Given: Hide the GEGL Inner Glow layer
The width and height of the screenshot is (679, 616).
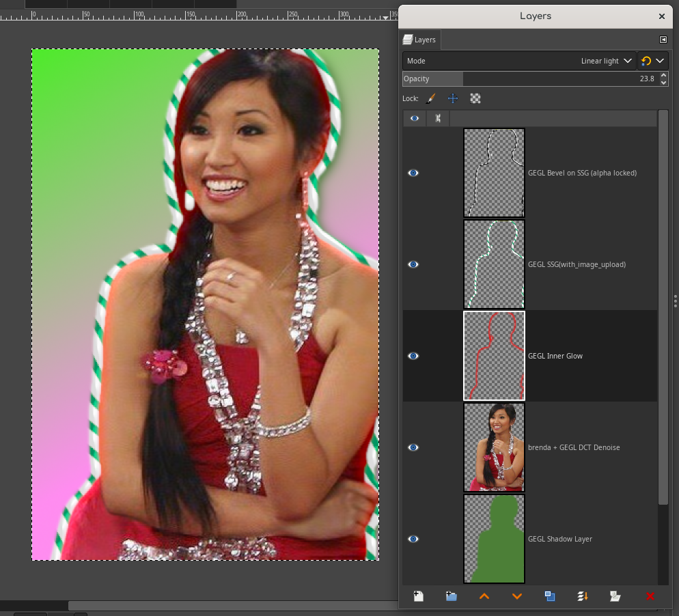Looking at the screenshot, I should pyautogui.click(x=413, y=355).
